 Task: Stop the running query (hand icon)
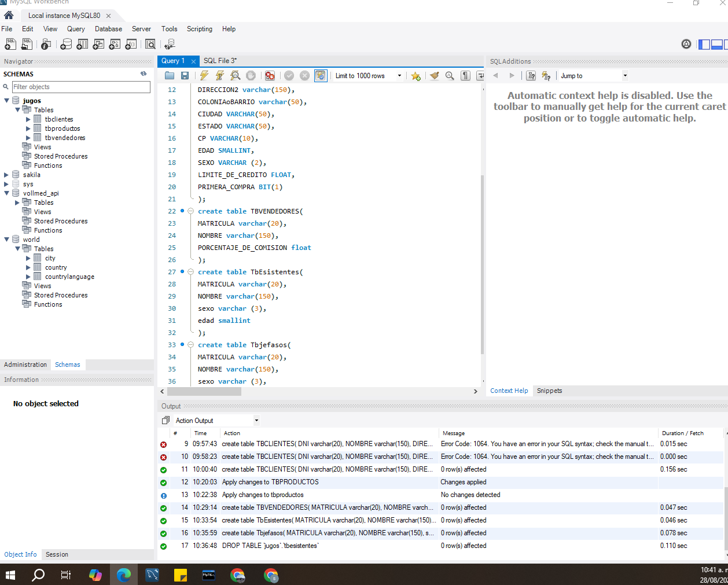(x=251, y=76)
